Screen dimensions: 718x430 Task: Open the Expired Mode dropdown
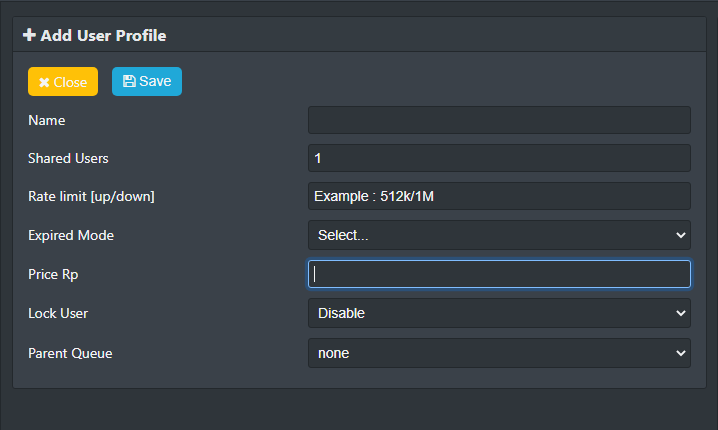tap(499, 235)
